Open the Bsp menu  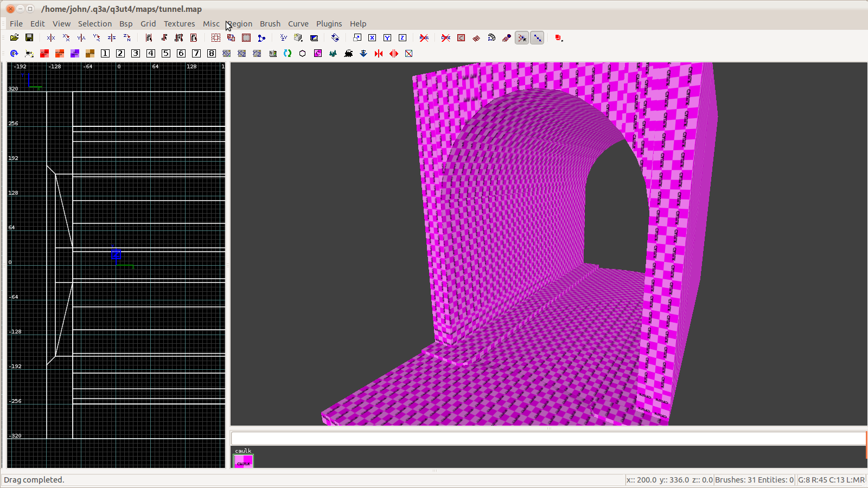click(x=126, y=24)
